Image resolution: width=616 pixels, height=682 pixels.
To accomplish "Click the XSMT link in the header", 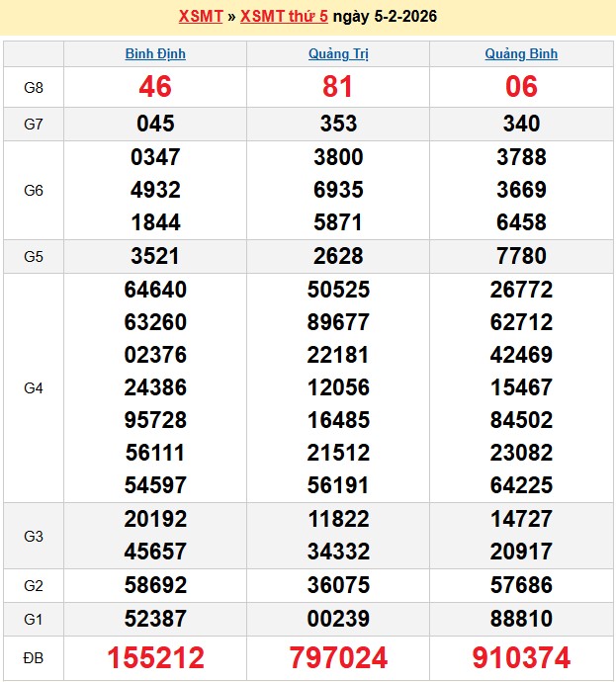I will [x=201, y=17].
